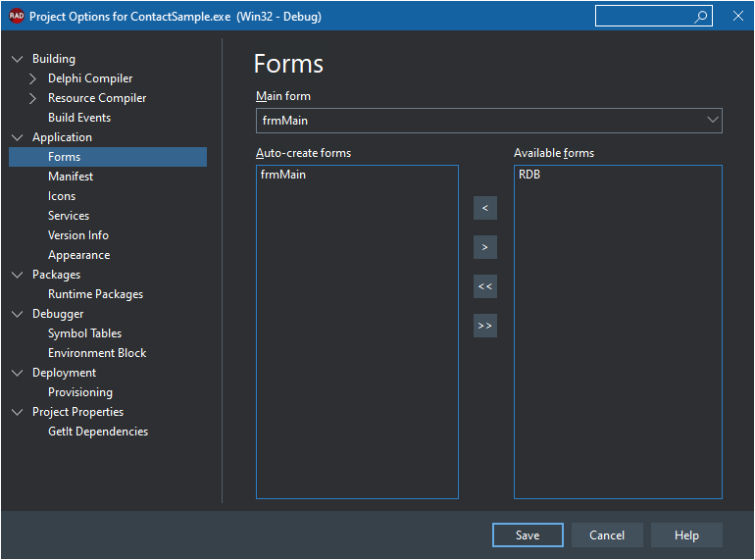This screenshot has height=560, width=755.
Task: Collapse the Debugger tree node
Action: (18, 314)
